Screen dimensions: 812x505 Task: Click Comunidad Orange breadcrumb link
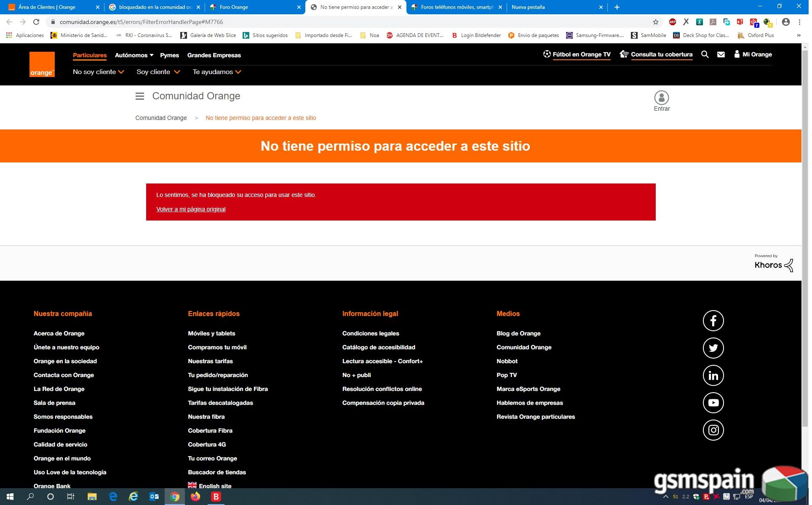click(x=161, y=118)
